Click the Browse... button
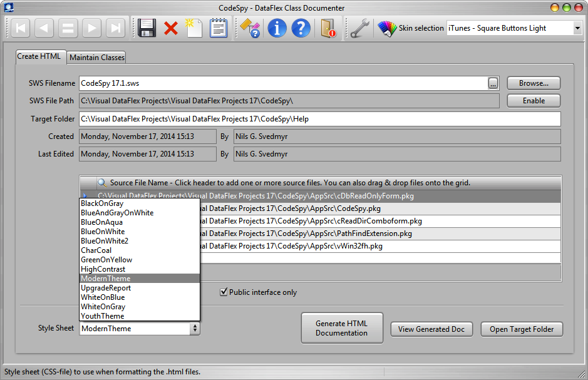This screenshot has height=380, width=588. coord(534,83)
